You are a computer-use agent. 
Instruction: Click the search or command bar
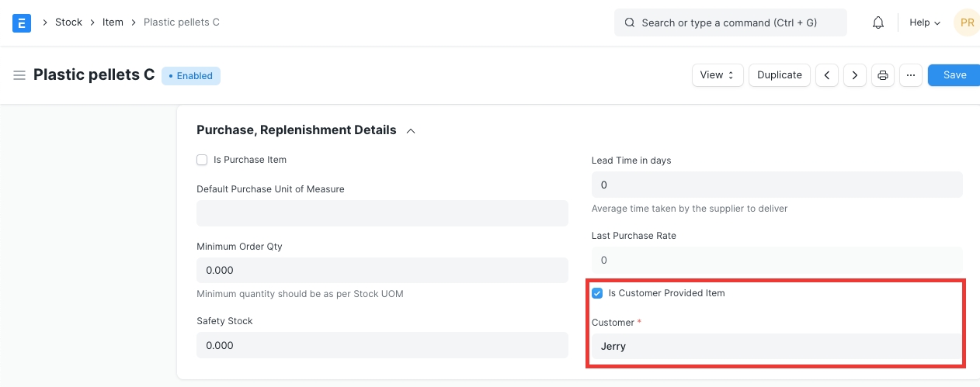pos(730,22)
